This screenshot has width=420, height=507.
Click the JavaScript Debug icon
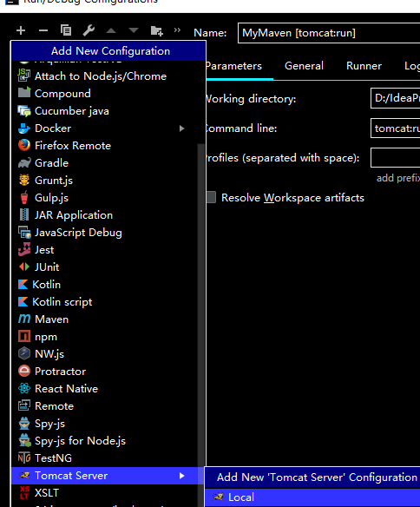click(24, 233)
